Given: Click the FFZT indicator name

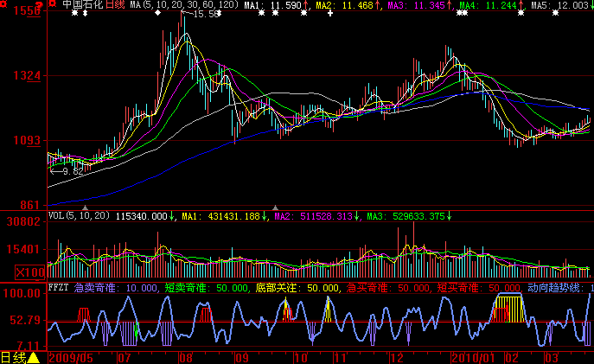Looking at the screenshot, I should 59,287.
